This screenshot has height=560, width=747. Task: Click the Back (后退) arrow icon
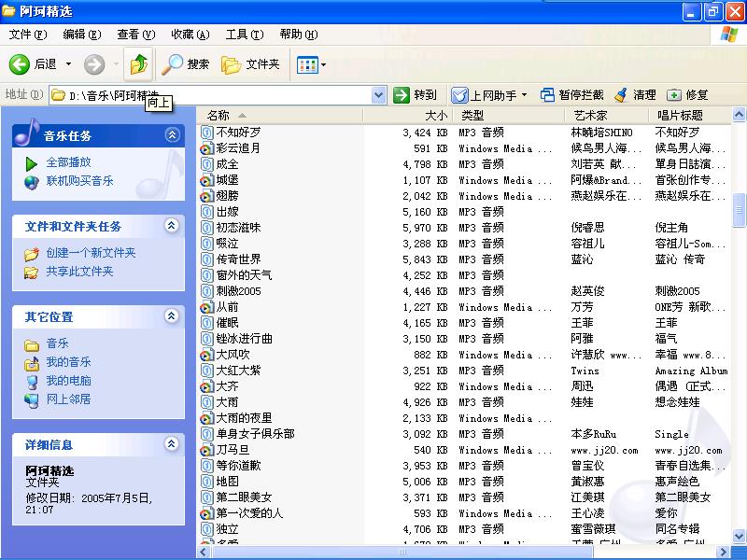pos(20,64)
